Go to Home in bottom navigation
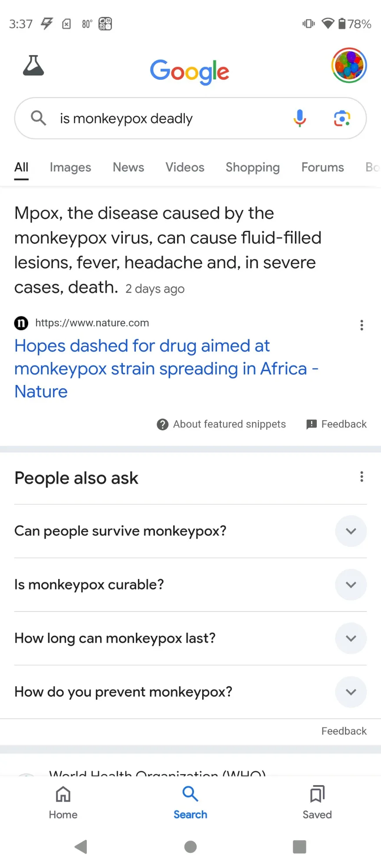381x868 pixels. click(63, 802)
